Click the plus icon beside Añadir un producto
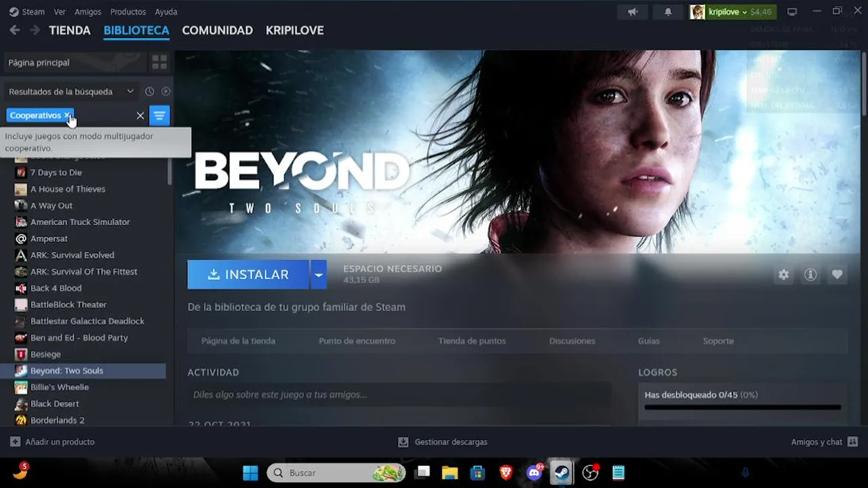The image size is (868, 488). (x=15, y=442)
